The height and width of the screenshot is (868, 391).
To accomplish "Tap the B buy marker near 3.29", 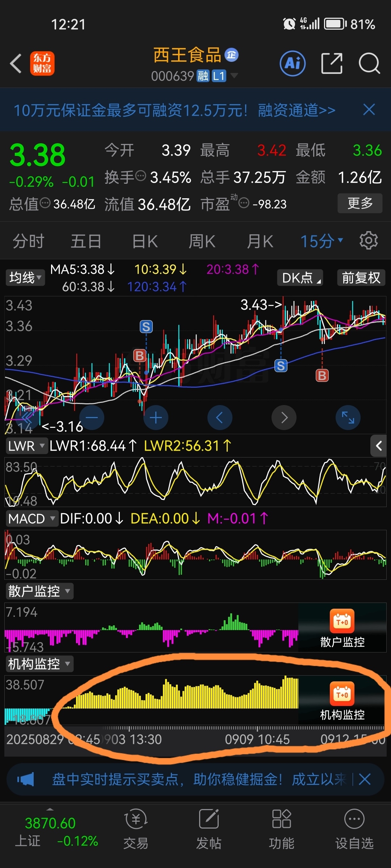I will [140, 356].
